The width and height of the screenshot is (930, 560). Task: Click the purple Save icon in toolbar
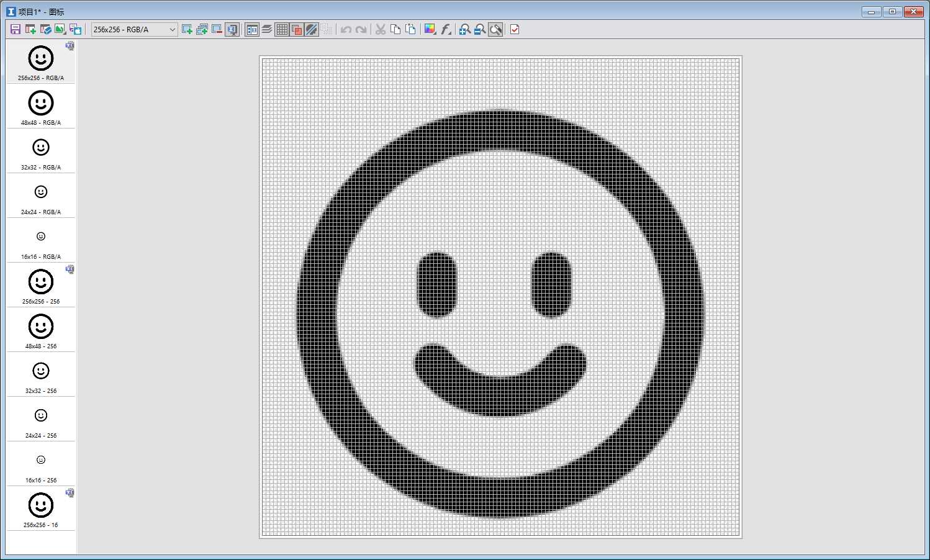pyautogui.click(x=16, y=29)
